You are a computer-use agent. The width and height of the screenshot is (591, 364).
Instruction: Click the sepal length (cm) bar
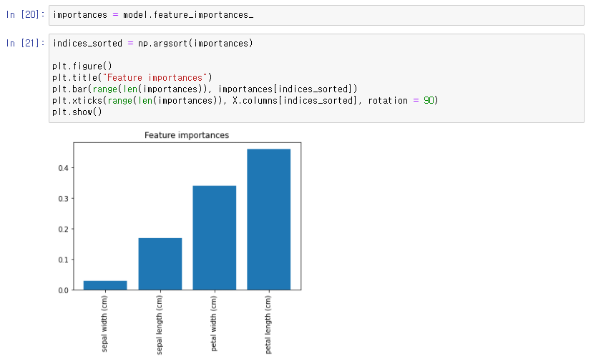(160, 264)
